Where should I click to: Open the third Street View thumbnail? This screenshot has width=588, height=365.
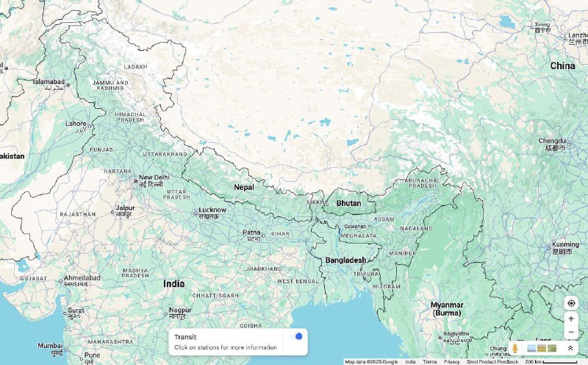(552, 349)
